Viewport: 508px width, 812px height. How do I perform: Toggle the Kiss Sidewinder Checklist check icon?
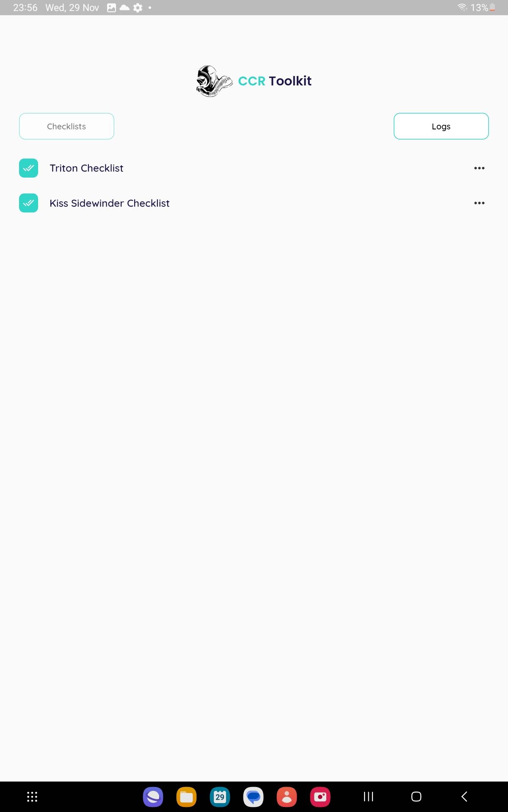(28, 203)
